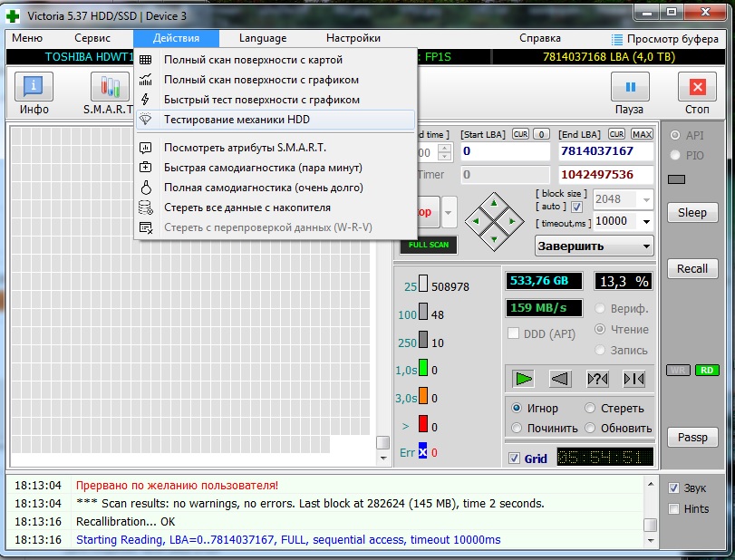Click the green 1,0s block color swatch
This screenshot has width=735, height=560.
(423, 368)
